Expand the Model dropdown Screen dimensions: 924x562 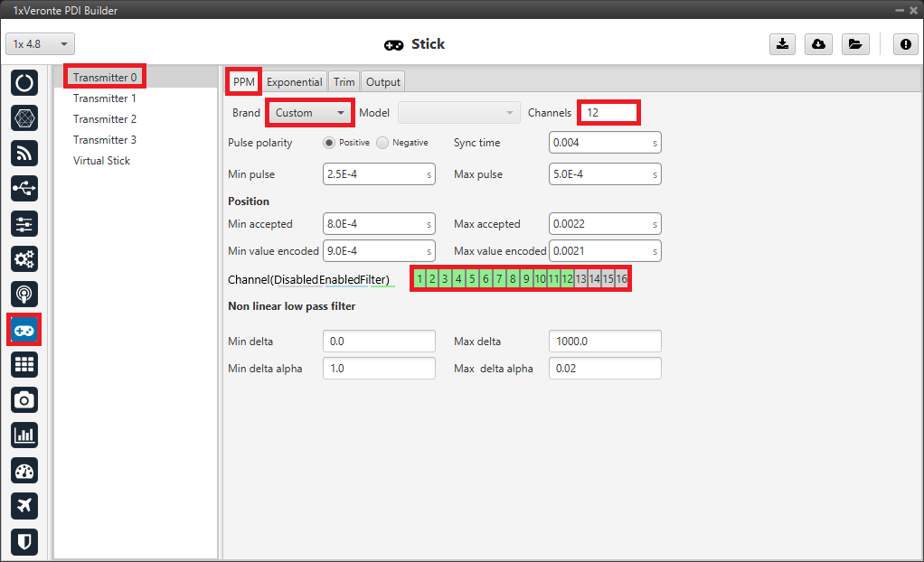(459, 113)
